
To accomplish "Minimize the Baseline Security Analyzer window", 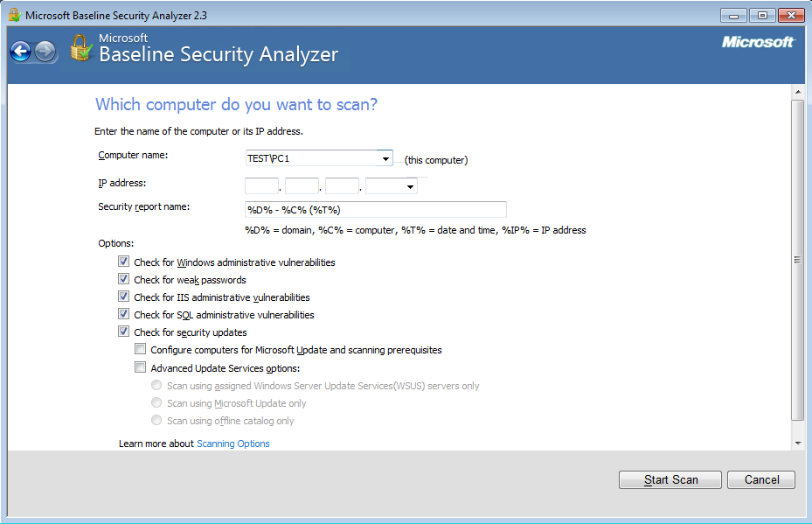I will pos(733,16).
